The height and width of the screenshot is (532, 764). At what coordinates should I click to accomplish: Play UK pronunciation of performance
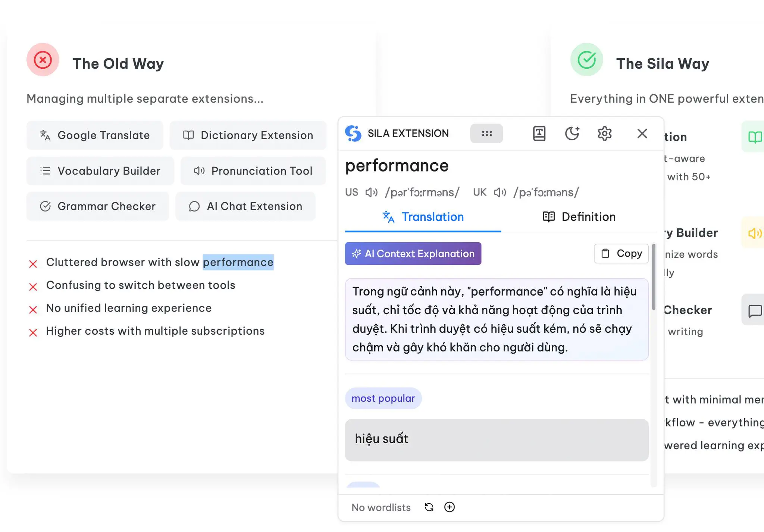coord(500,192)
